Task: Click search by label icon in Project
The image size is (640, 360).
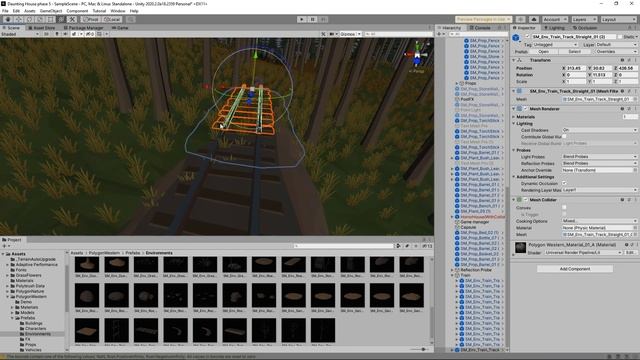Action: (x=407, y=246)
